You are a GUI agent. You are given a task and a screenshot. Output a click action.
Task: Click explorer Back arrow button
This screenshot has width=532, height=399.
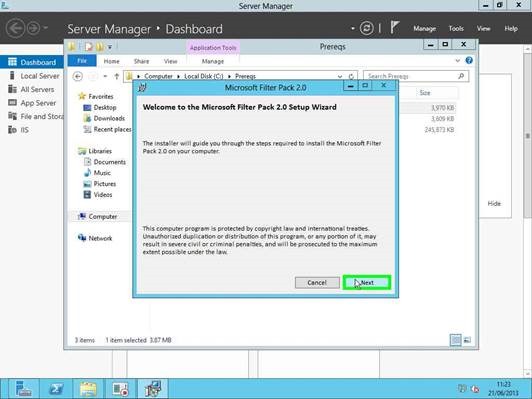pyautogui.click(x=78, y=76)
